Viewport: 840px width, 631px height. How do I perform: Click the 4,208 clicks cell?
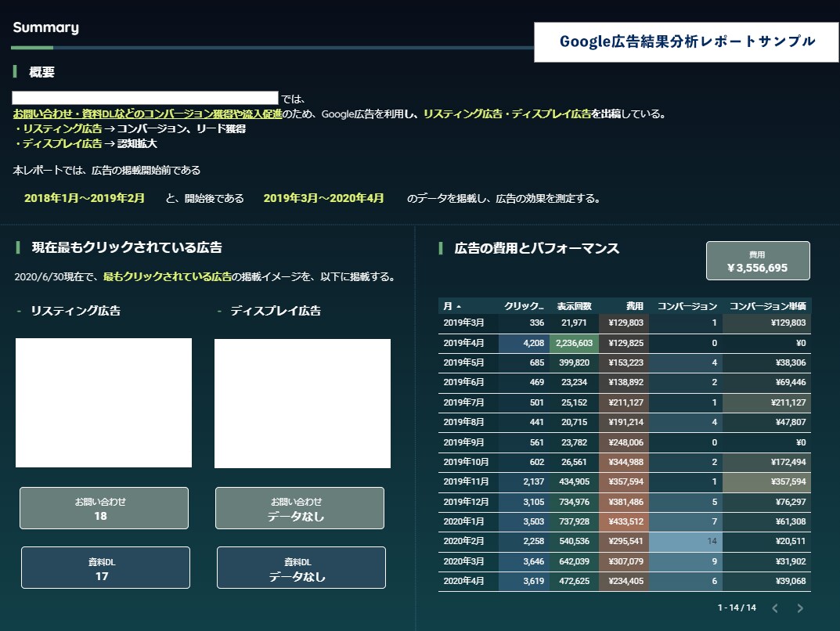pyautogui.click(x=524, y=343)
